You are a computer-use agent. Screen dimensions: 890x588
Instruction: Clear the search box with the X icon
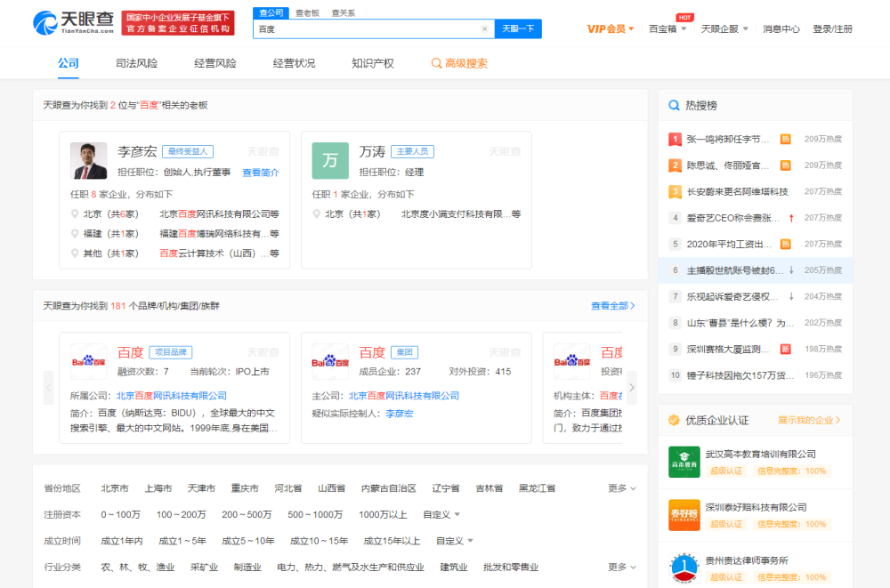point(485,29)
